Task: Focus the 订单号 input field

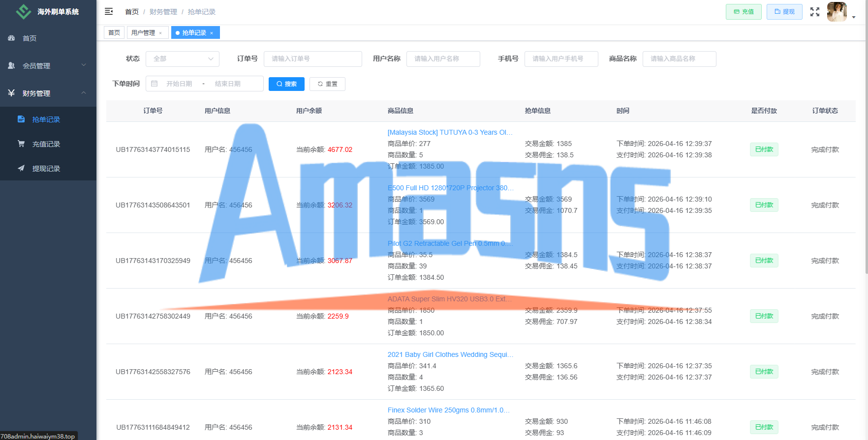Action: (313, 59)
